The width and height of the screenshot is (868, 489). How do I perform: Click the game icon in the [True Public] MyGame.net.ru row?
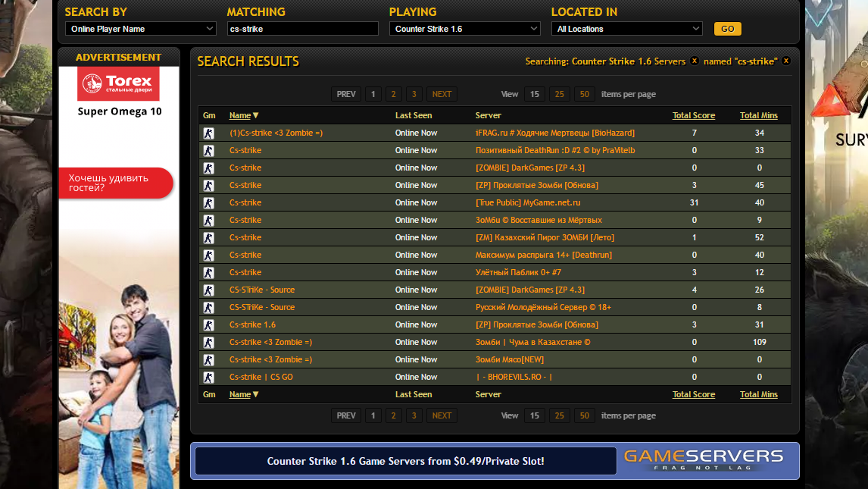[209, 202]
